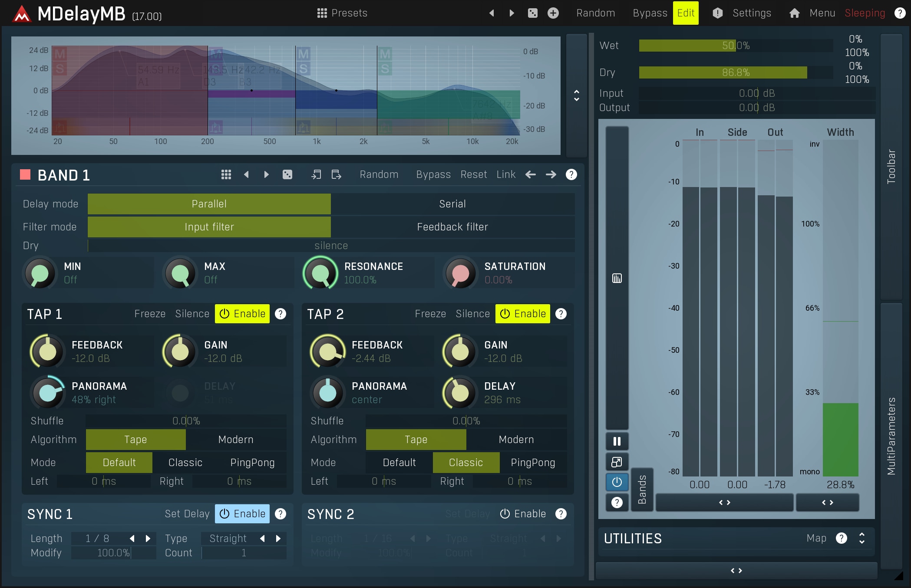
Task: Click next arrow for Sync 1 Length
Action: [148, 539]
